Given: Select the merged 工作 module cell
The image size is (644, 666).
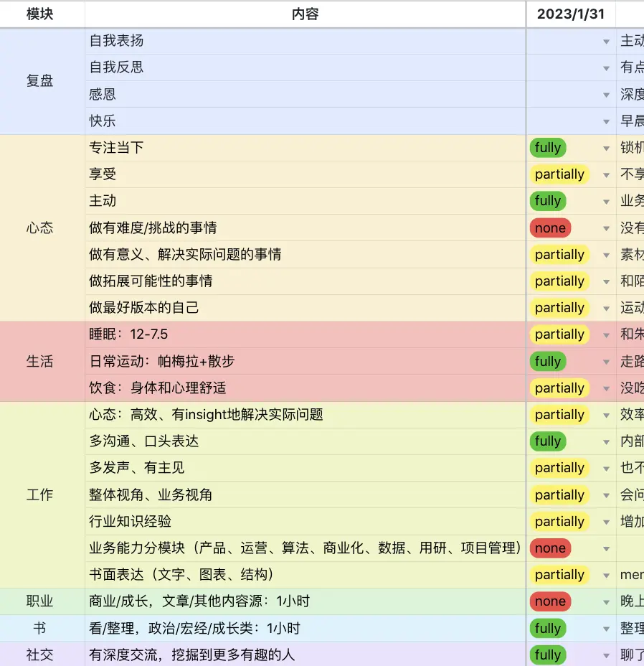Looking at the screenshot, I should 40,495.
